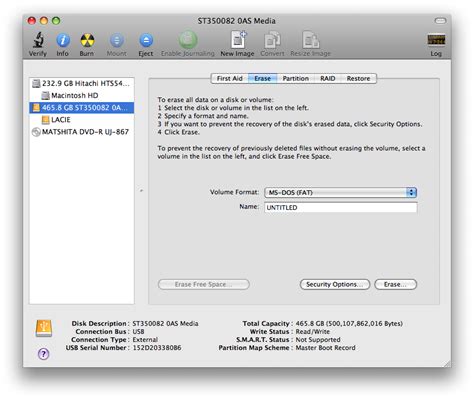Click the Connection Bus USB value
The image size is (474, 399).
[138, 332]
